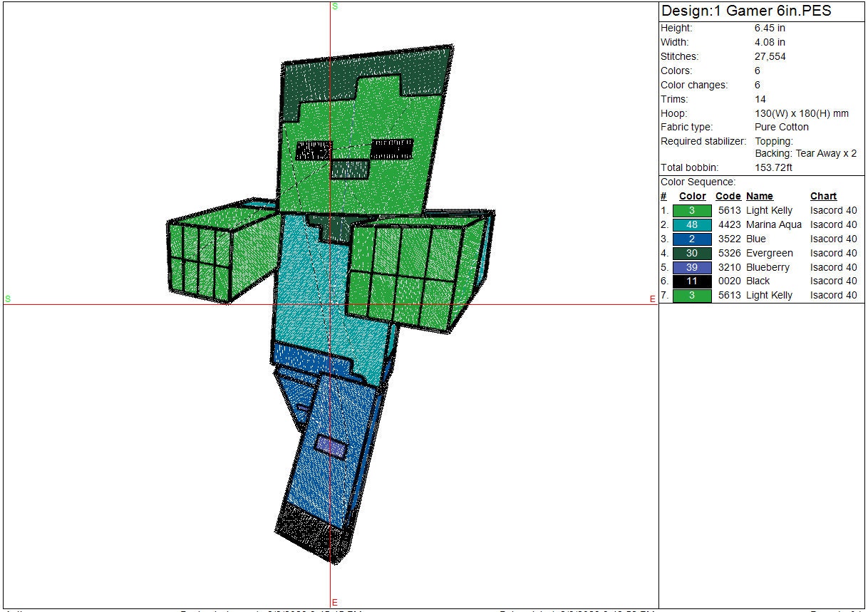Click the red E marker on right of crosshair
The height and width of the screenshot is (612, 868).
652,299
